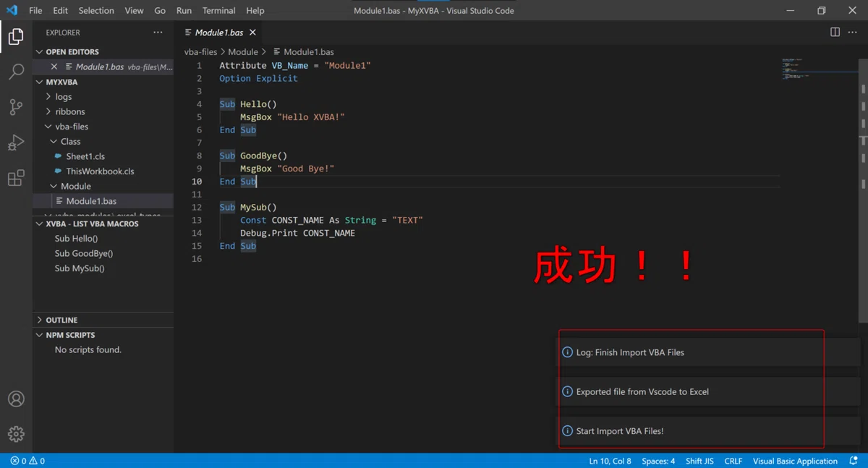Change CRLF end of line sequence
The height and width of the screenshot is (468, 868).
click(x=733, y=461)
